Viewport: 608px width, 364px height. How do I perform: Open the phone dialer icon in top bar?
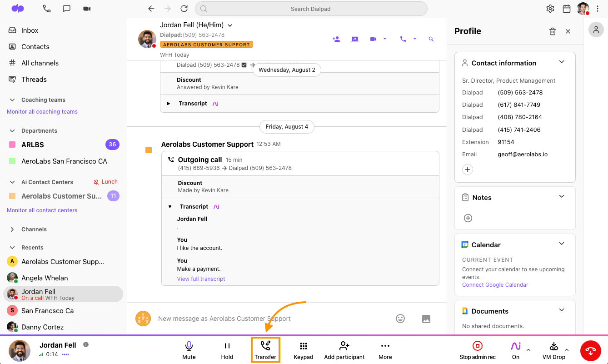point(46,9)
